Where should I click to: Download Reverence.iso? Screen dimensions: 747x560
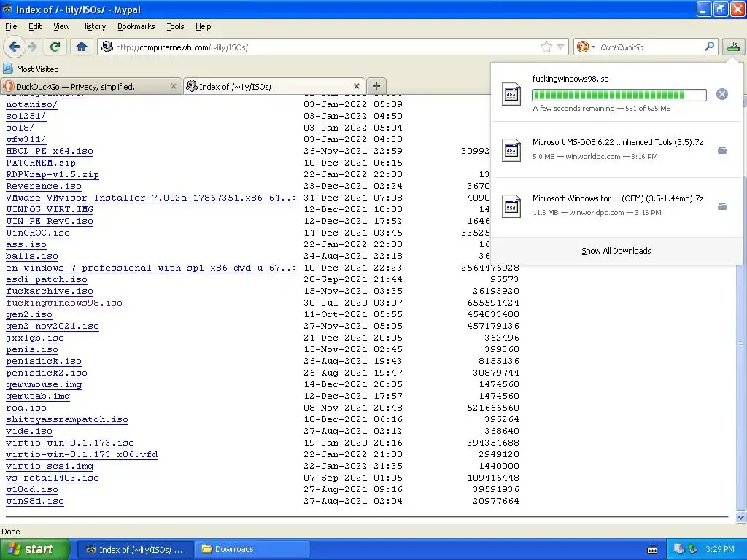point(43,186)
